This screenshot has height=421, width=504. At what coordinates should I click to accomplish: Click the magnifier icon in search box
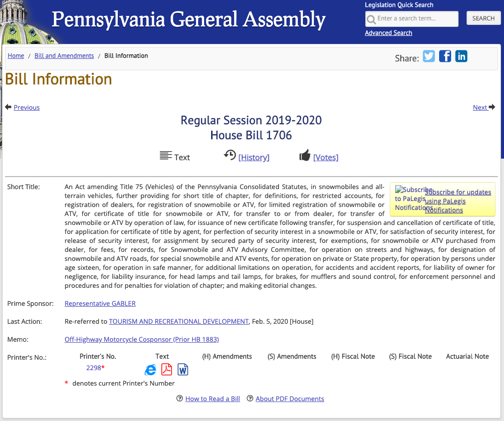pos(371,19)
